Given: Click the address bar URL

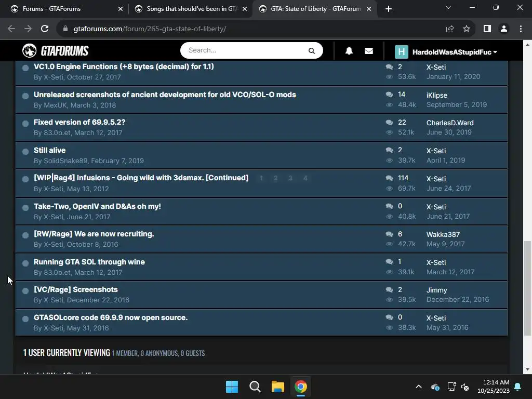Looking at the screenshot, I should (x=150, y=29).
